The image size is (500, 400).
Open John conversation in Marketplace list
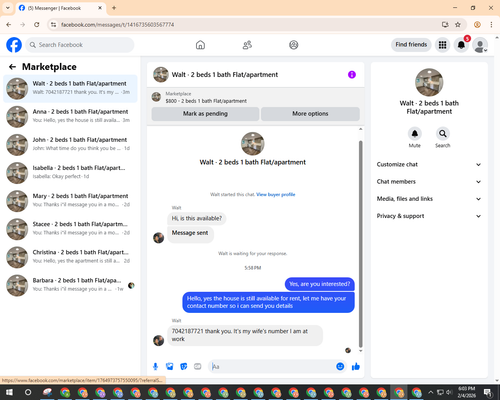click(70, 144)
